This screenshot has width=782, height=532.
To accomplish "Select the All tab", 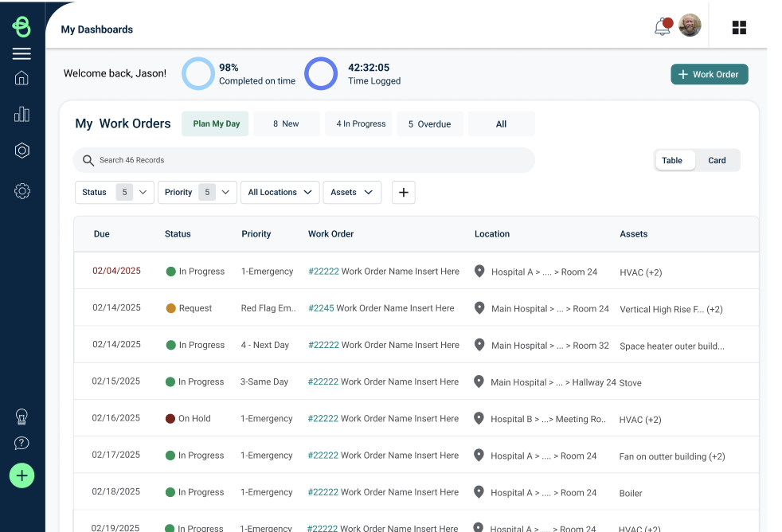I will [x=501, y=123].
